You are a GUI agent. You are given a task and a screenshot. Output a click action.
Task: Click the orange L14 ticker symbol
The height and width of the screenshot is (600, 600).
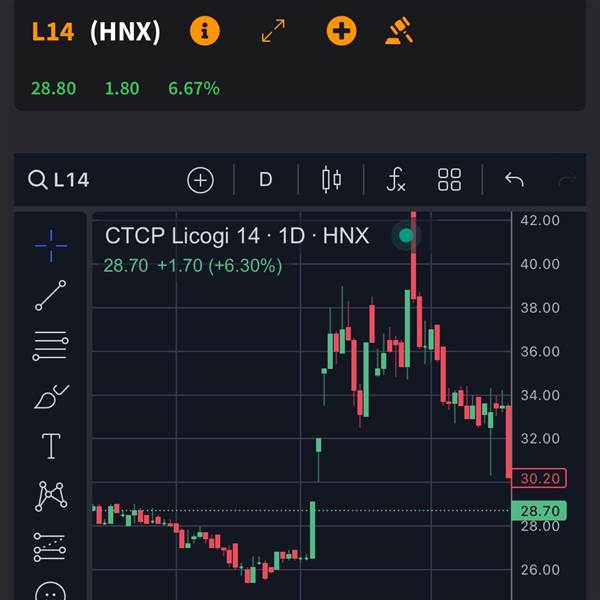tap(53, 31)
